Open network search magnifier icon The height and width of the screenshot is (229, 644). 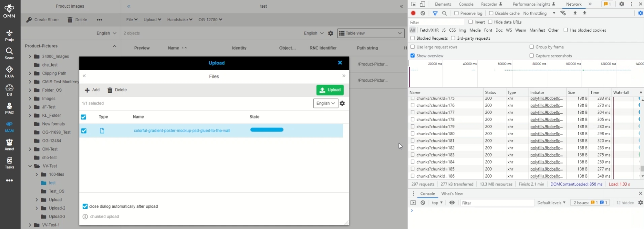click(444, 13)
